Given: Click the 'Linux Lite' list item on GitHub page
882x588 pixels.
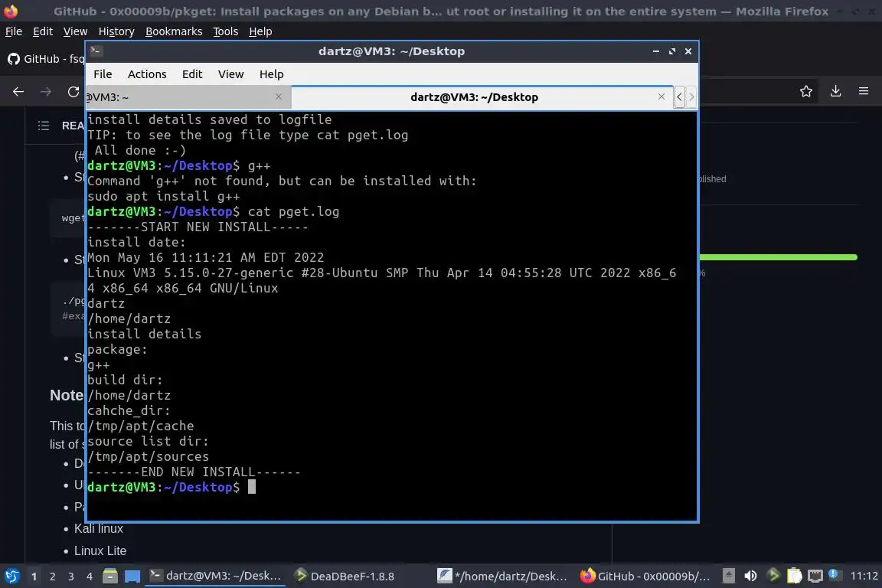Looking at the screenshot, I should click(100, 550).
